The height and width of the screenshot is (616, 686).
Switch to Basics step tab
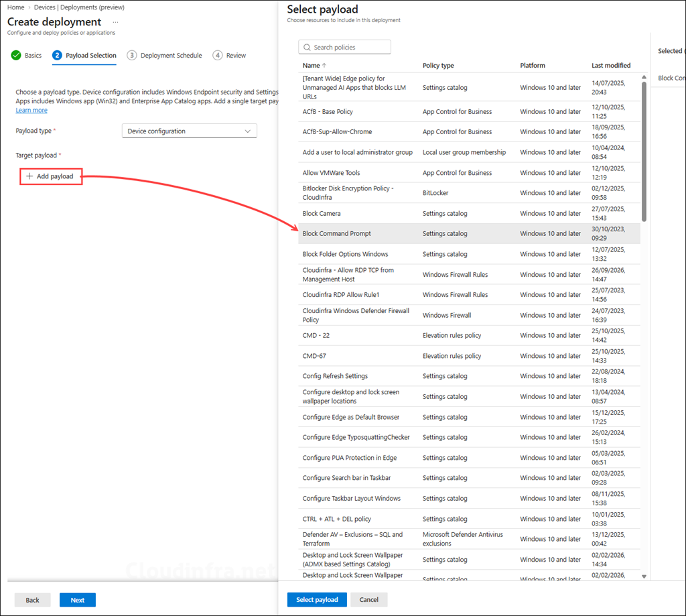coord(26,55)
